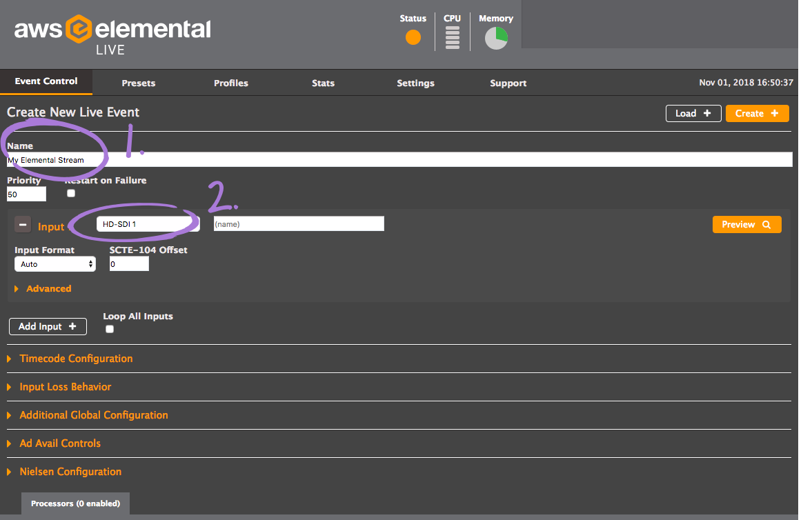Collapse the Input section with minus icon

[23, 225]
